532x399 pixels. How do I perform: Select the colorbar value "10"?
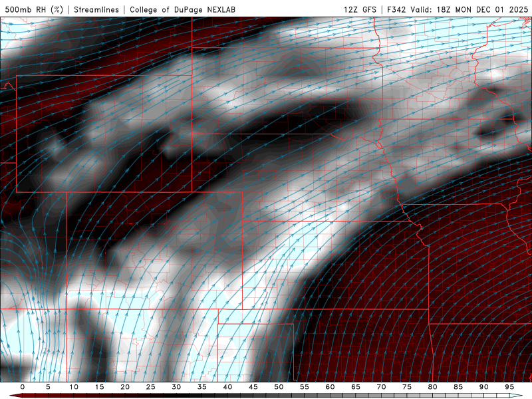tap(74, 387)
